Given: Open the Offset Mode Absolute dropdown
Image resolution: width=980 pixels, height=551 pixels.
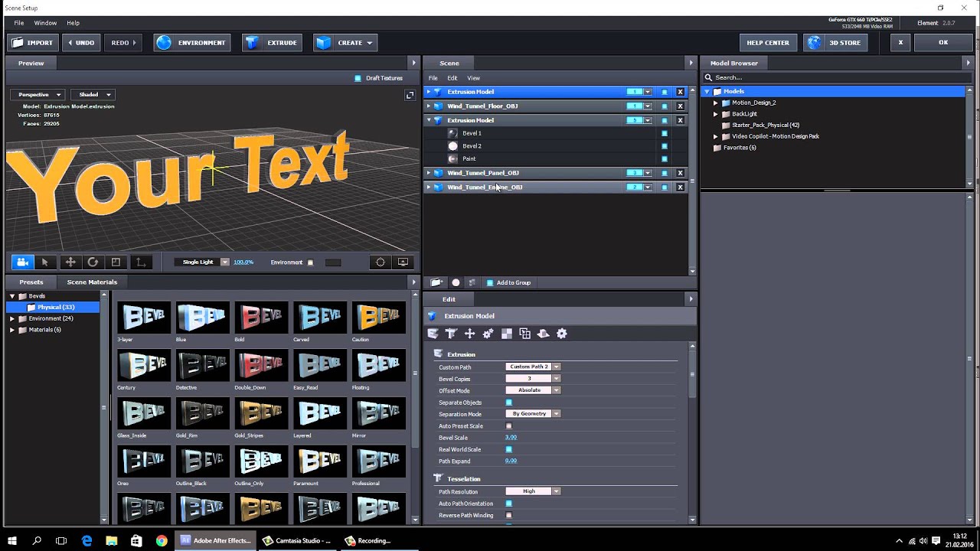Looking at the screenshot, I should click(533, 390).
